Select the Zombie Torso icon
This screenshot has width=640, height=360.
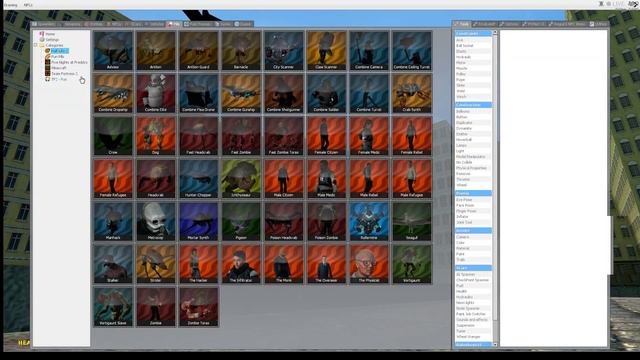[198, 307]
